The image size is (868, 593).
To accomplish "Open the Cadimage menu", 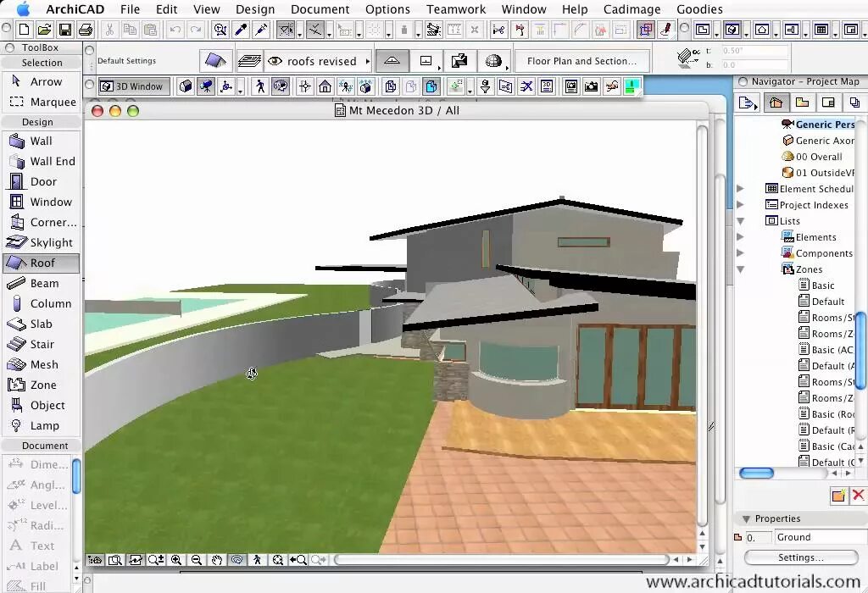I will point(632,9).
